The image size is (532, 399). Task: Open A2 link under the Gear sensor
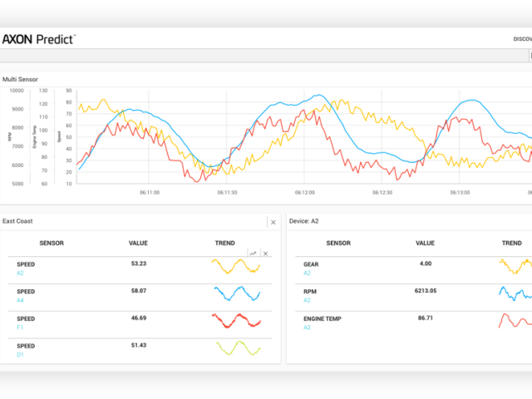pos(307,273)
